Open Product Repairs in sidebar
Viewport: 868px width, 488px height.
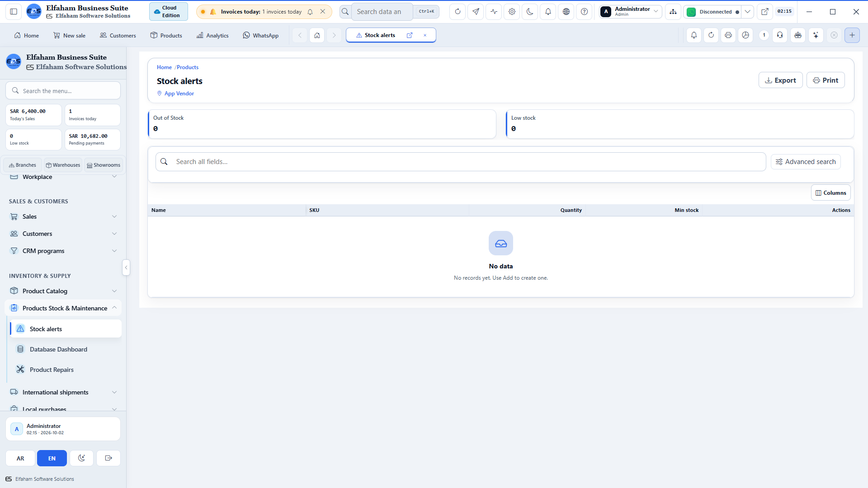pos(65,370)
